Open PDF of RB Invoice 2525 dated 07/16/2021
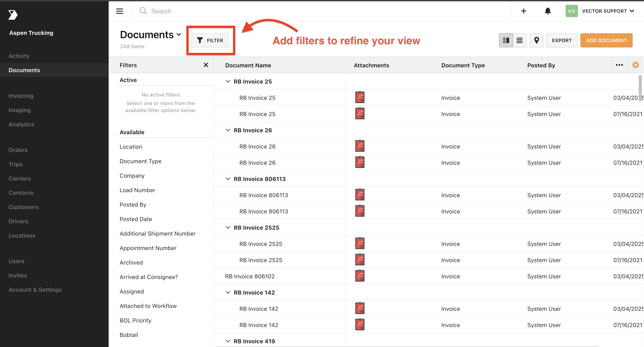This screenshot has width=644, height=347. click(x=360, y=260)
